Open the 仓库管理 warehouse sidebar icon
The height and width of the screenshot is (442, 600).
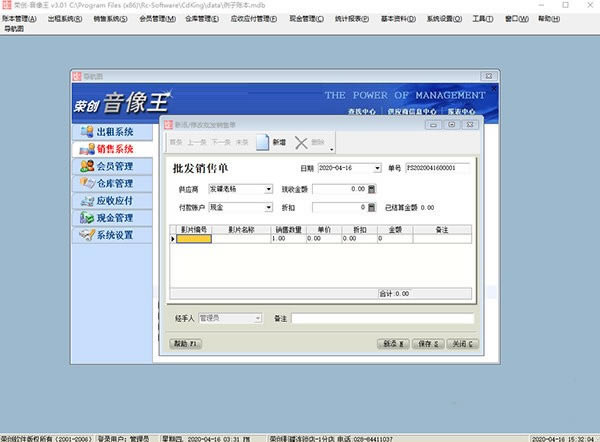(87, 183)
